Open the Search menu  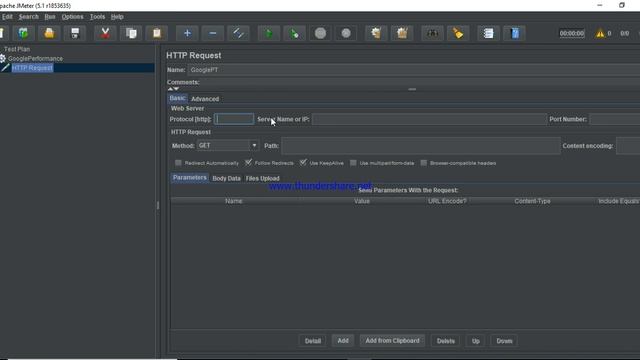pos(29,17)
